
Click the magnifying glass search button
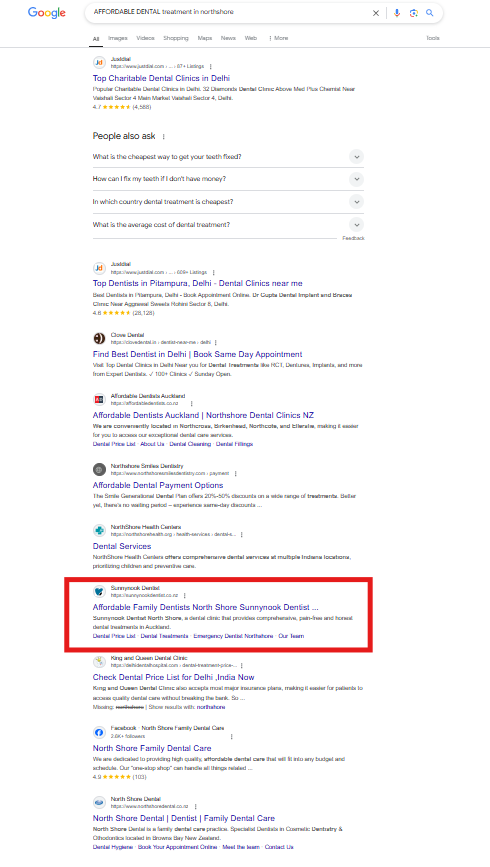tap(430, 13)
